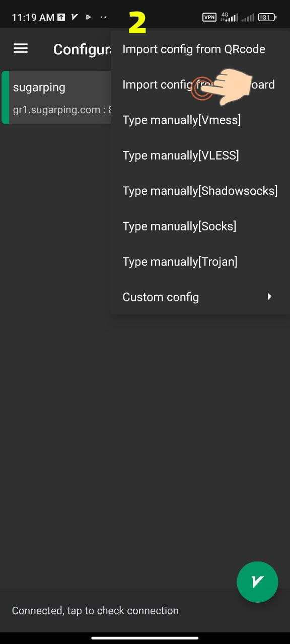The height and width of the screenshot is (644, 290).
Task: Tap the play notification icon in status bar
Action: (89, 17)
